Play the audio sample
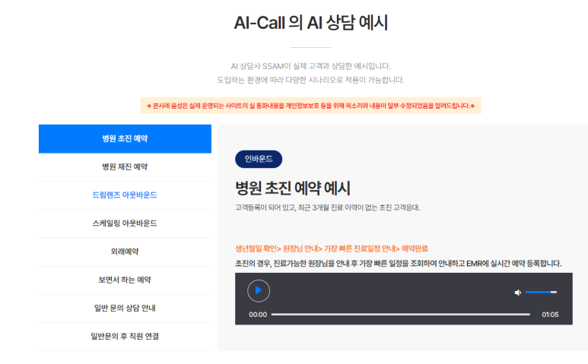This screenshot has height=364, width=588. (x=259, y=290)
